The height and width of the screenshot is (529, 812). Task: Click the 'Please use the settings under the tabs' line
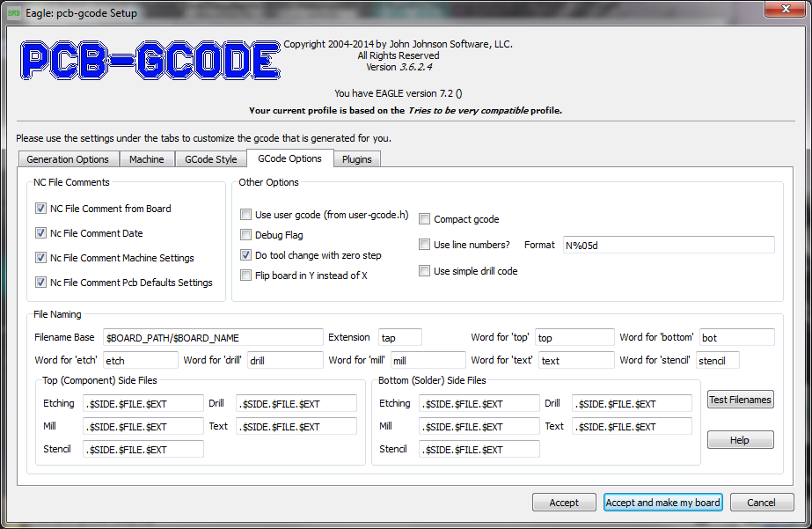click(203, 138)
